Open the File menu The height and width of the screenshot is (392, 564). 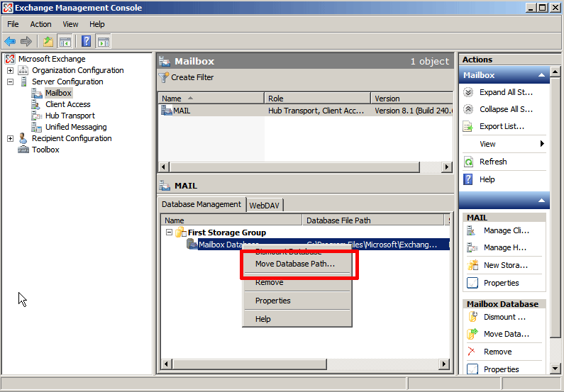click(x=13, y=24)
